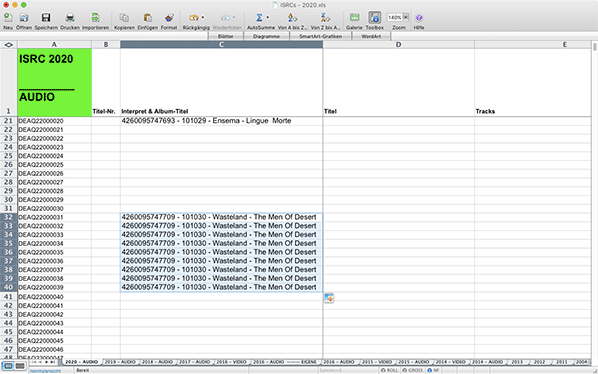Select column C header
Viewport: 598px width, 374px height.
point(221,45)
